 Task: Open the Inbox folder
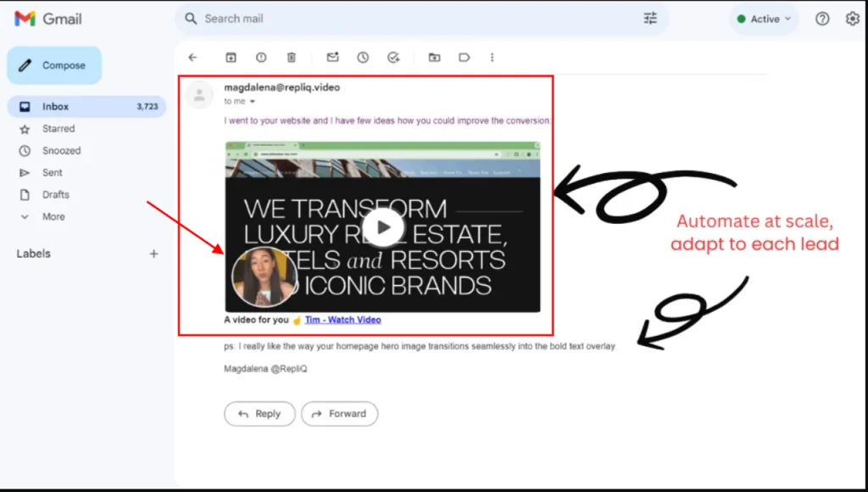click(56, 107)
